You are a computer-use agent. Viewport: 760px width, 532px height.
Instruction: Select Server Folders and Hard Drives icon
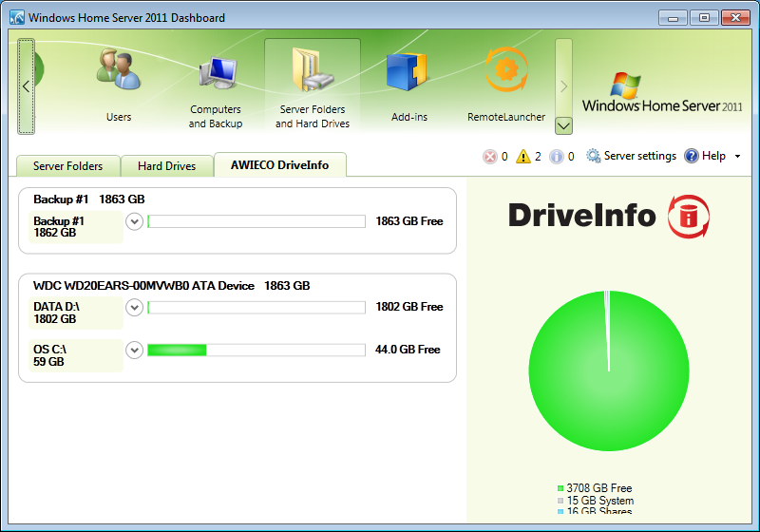tap(313, 70)
